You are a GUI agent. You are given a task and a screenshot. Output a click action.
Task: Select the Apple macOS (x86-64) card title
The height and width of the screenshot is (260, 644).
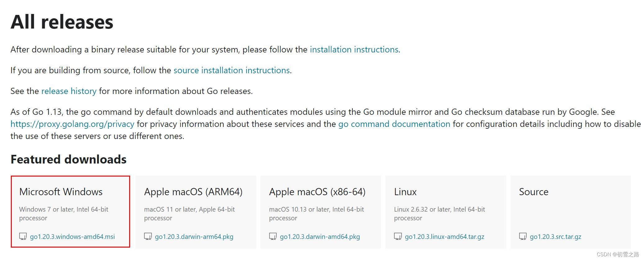(317, 192)
